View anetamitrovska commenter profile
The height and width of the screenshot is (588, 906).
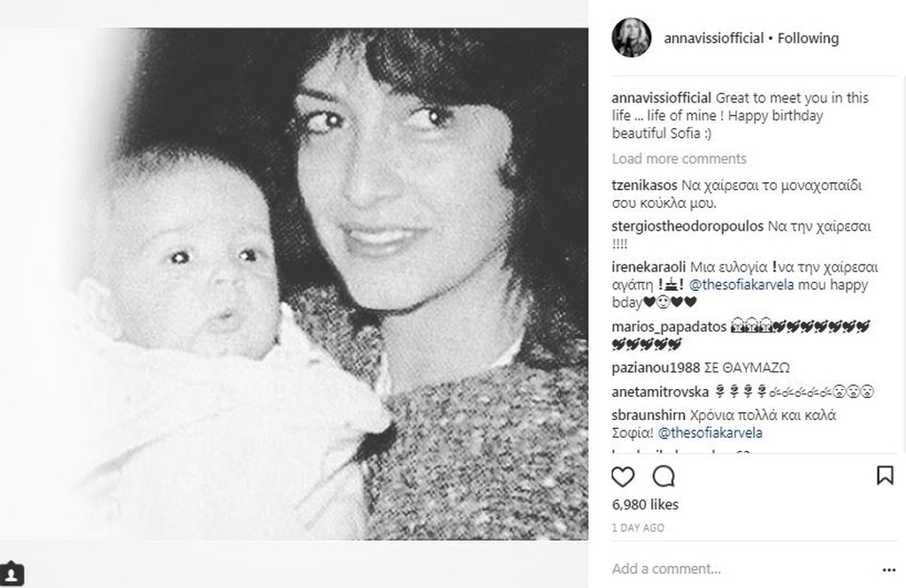pyautogui.click(x=660, y=392)
